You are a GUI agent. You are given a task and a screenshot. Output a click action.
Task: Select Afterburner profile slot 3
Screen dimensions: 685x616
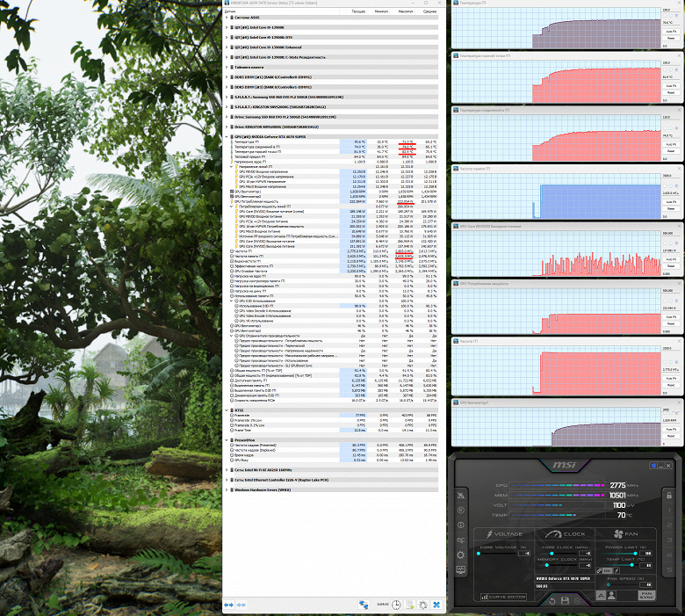(669, 540)
